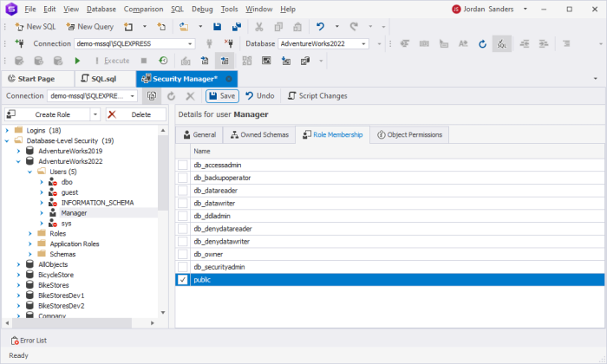The image size is (607, 364).
Task: Click the Open file folder icon
Action: coord(184,27)
